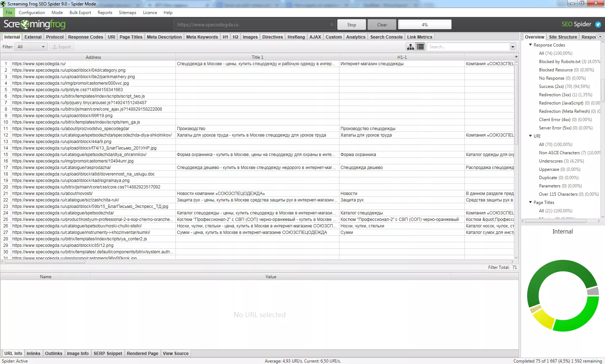Switch to list view icon
605x364 pixels.
(x=420, y=47)
